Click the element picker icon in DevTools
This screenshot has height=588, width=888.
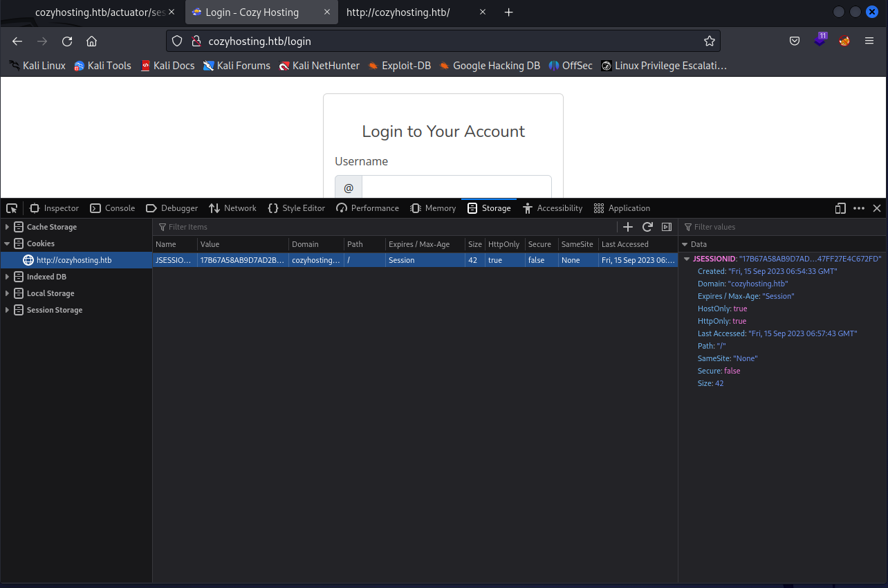click(x=12, y=208)
